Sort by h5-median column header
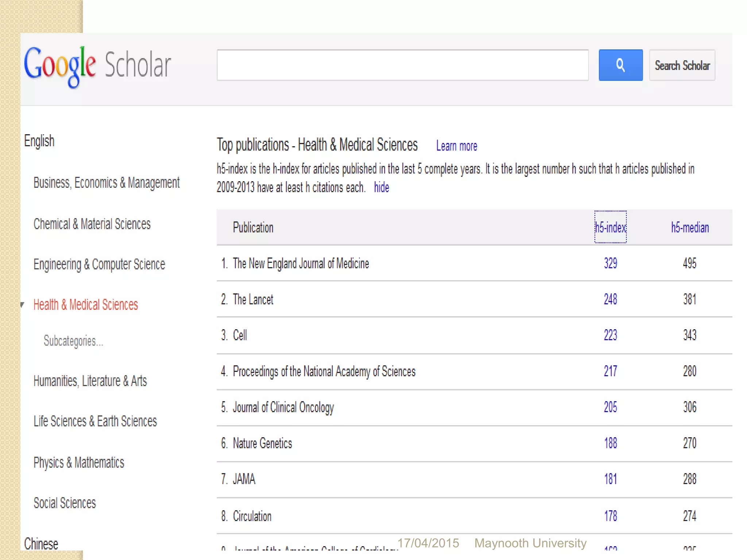The image size is (747, 560). [x=690, y=227]
